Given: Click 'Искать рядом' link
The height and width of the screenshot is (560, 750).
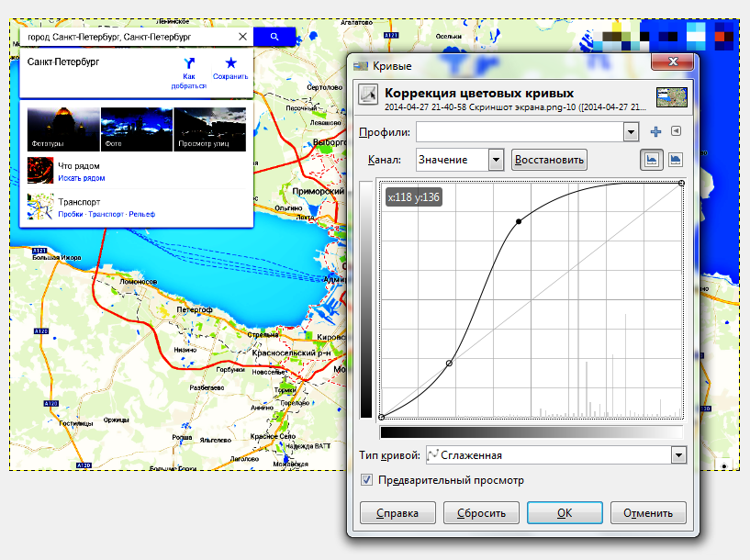Looking at the screenshot, I should tap(82, 178).
